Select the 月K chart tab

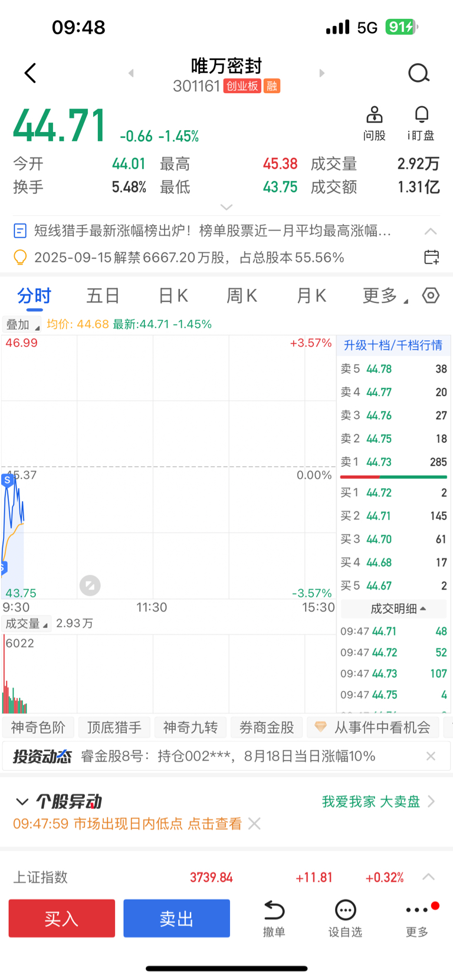[x=311, y=295]
